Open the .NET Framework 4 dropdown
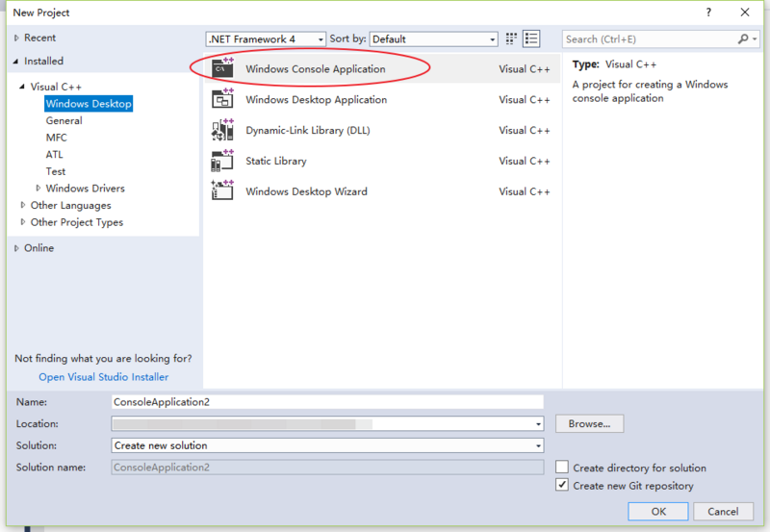The height and width of the screenshot is (532, 770). coord(266,39)
